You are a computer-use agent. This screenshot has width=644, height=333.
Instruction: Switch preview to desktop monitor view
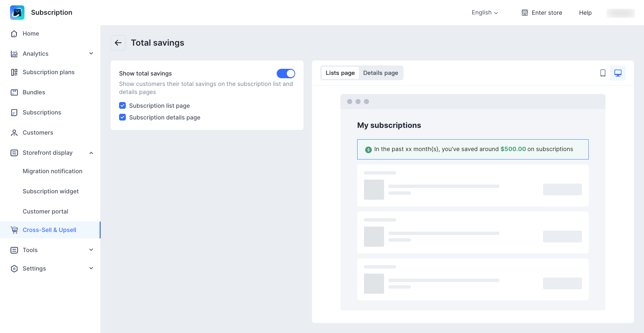(x=618, y=73)
